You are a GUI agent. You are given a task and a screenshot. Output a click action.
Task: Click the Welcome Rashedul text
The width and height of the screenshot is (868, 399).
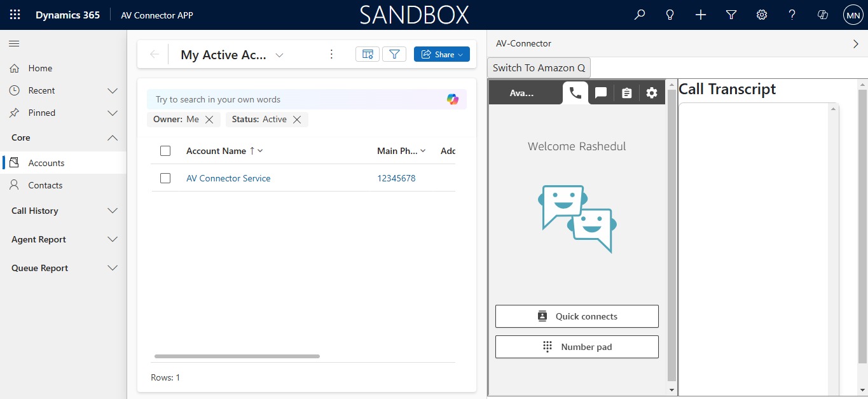pyautogui.click(x=577, y=146)
